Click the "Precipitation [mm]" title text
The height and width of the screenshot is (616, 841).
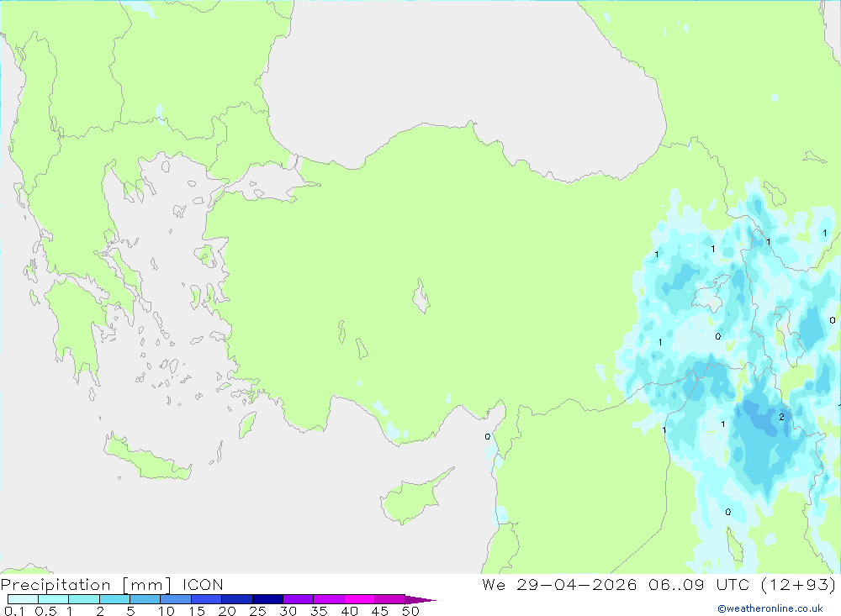87,585
